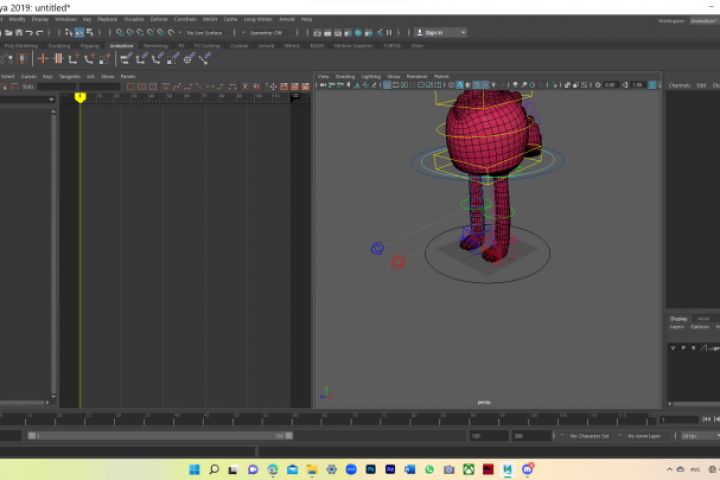This screenshot has width=720, height=480.
Task: Expand the No Character Set dropdown
Action: tap(589, 436)
